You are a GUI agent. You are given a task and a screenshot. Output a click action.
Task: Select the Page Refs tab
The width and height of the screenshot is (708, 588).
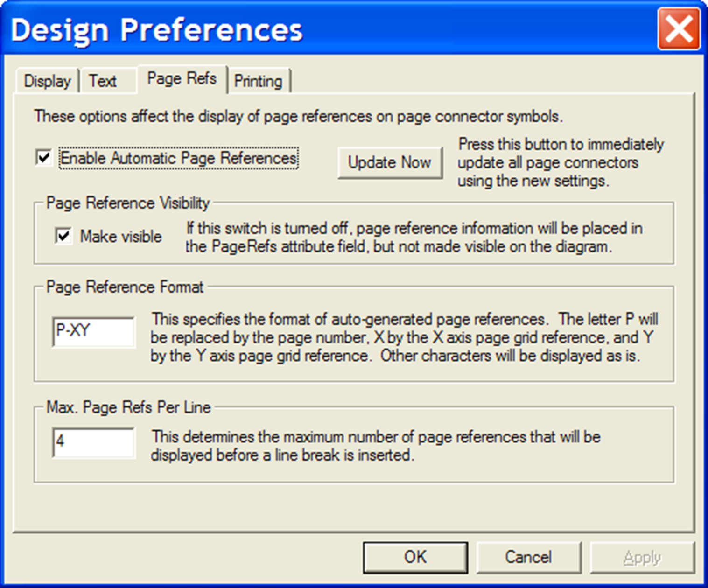[182, 78]
